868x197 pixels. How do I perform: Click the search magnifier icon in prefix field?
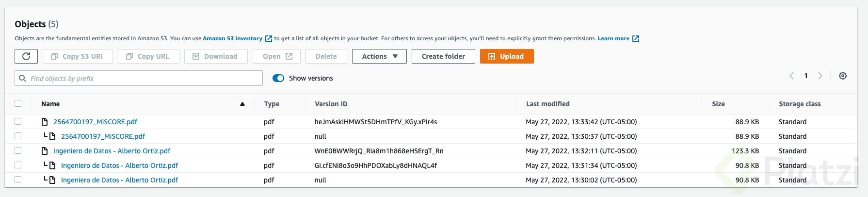click(22, 78)
